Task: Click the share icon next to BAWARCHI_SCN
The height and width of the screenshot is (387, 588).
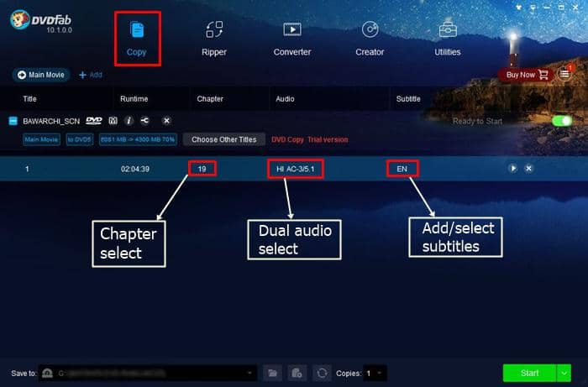Action: [144, 121]
